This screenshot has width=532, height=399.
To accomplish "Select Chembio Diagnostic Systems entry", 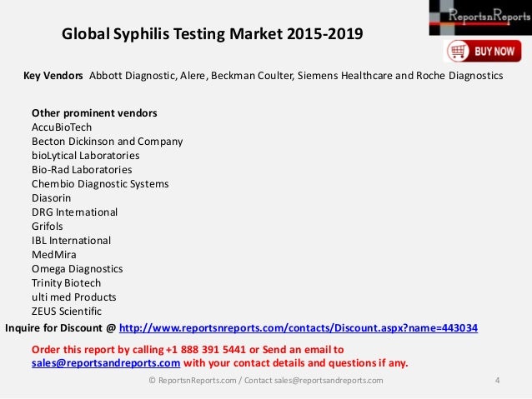I will coord(100,184).
